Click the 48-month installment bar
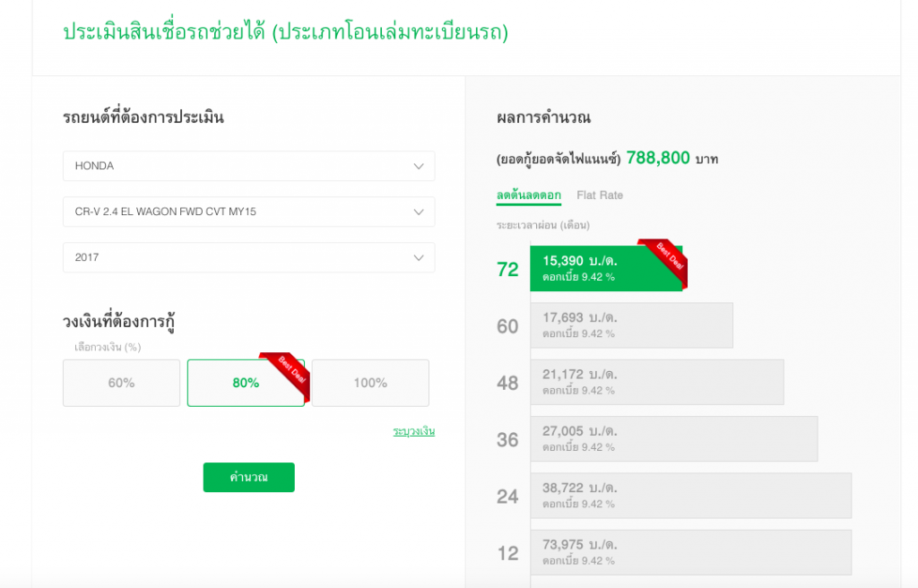 (657, 382)
